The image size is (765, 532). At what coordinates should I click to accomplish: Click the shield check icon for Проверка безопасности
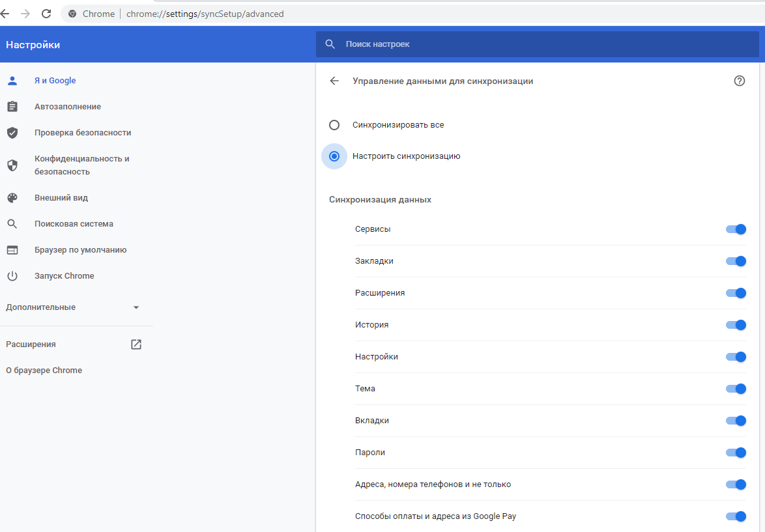(12, 133)
